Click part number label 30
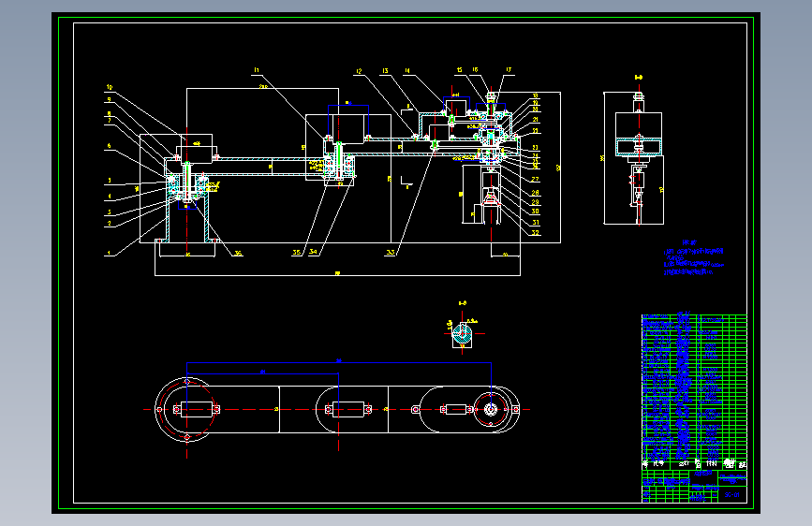 (x=536, y=212)
